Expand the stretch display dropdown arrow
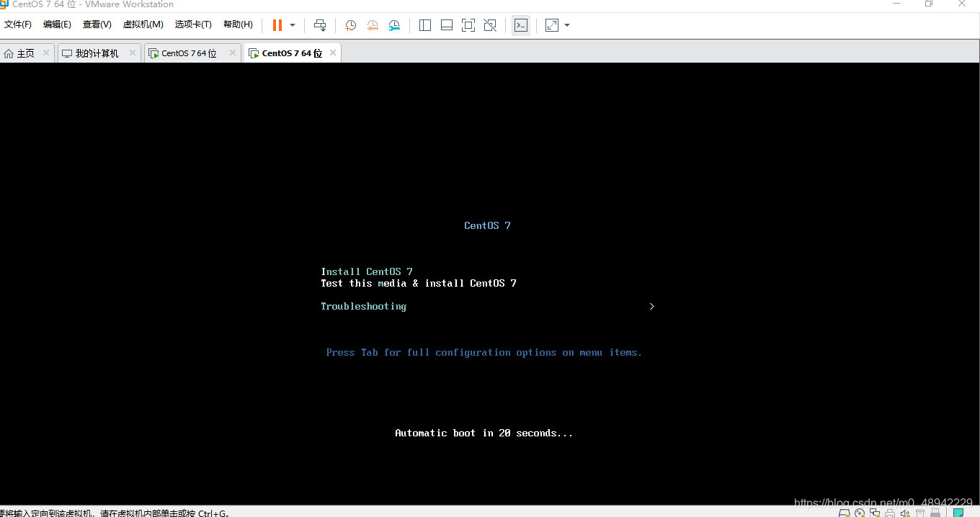980x517 pixels. [567, 25]
